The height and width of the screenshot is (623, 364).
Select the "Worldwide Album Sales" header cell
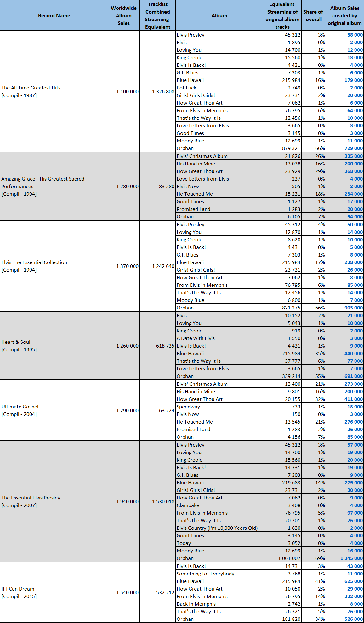[124, 15]
